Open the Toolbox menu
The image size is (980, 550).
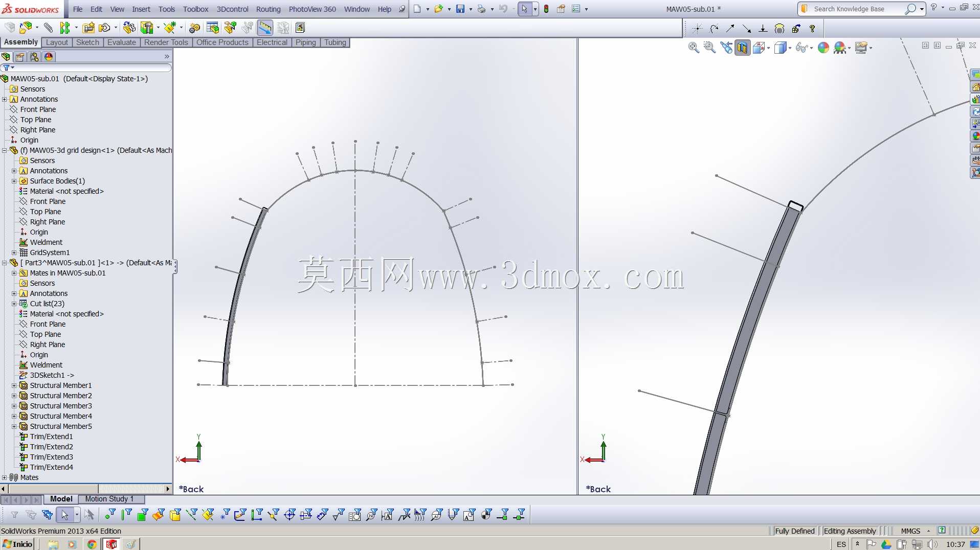coord(196,9)
